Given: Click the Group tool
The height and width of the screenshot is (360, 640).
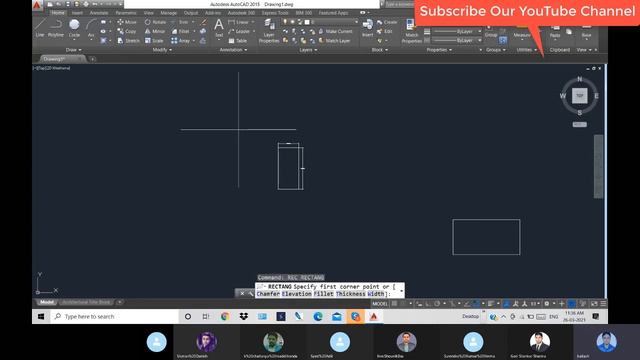Looking at the screenshot, I should (491, 31).
